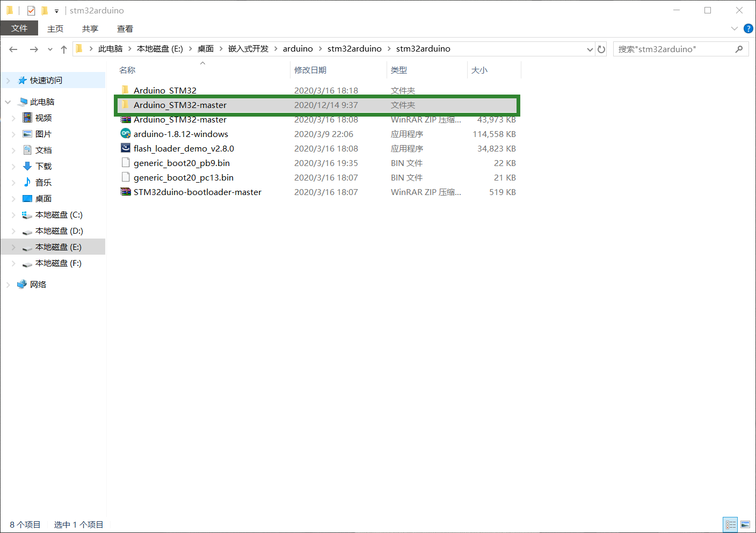
Task: Sort files by 大小 column
Action: click(x=479, y=70)
